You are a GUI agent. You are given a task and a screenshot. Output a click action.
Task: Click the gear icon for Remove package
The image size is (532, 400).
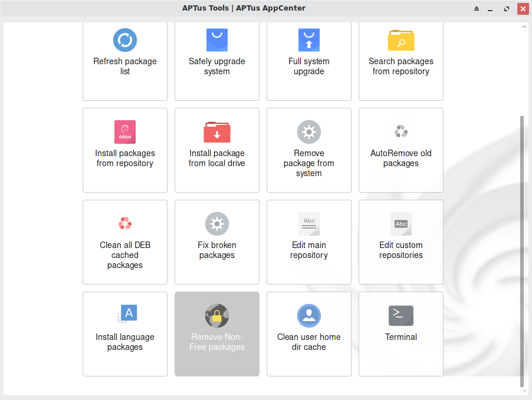pyautogui.click(x=308, y=132)
